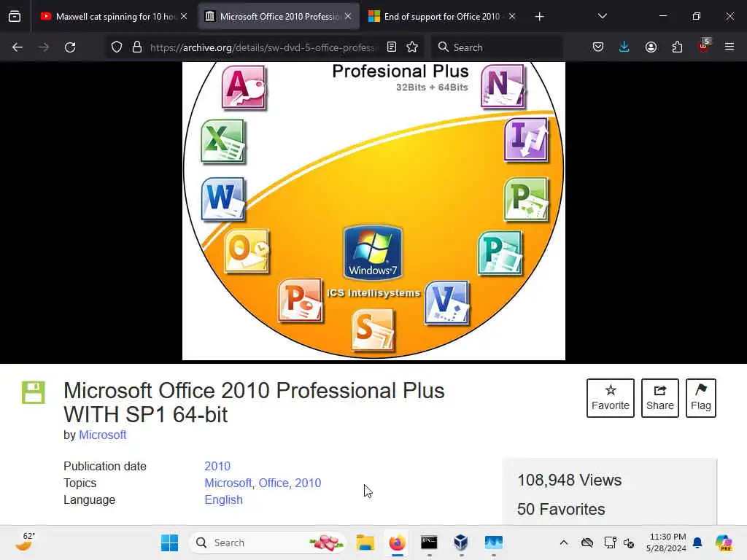This screenshot has width=747, height=560.
Task: Flag this item with the Flag button
Action: pyautogui.click(x=701, y=397)
